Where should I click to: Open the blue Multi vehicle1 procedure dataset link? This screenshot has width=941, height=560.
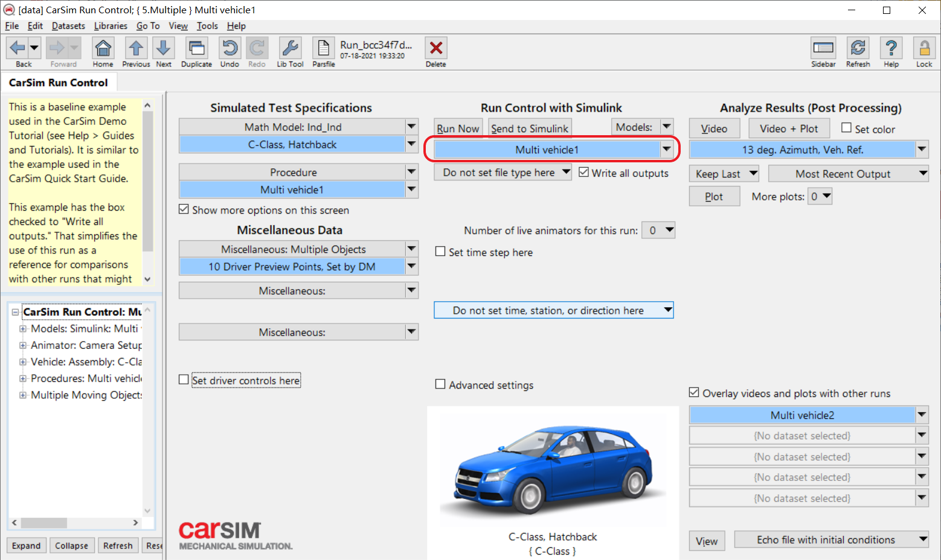[292, 189]
